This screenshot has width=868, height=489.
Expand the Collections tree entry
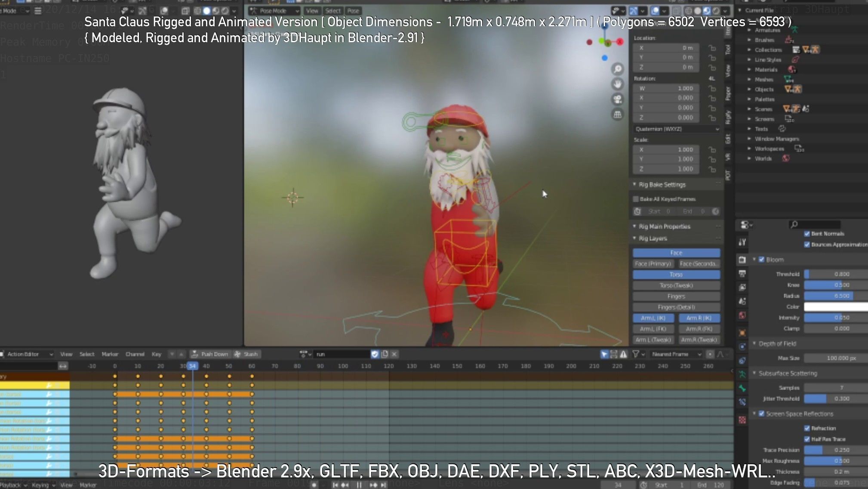tap(749, 50)
